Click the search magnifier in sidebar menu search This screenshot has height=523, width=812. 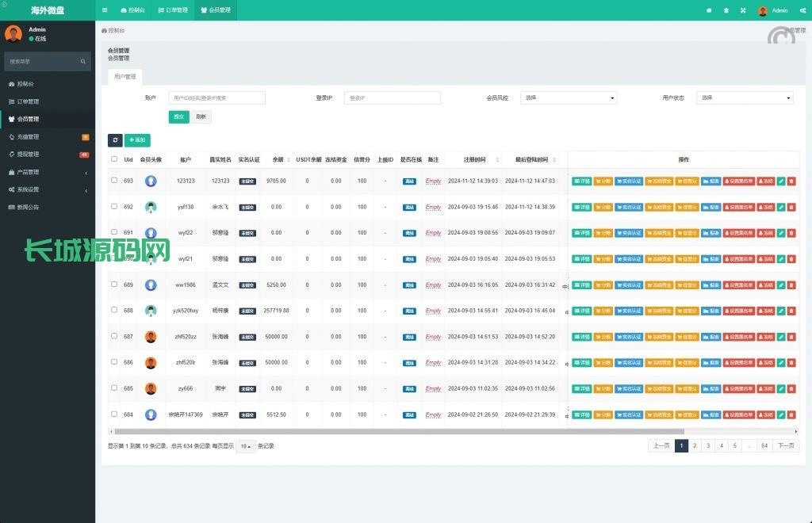[x=82, y=61]
